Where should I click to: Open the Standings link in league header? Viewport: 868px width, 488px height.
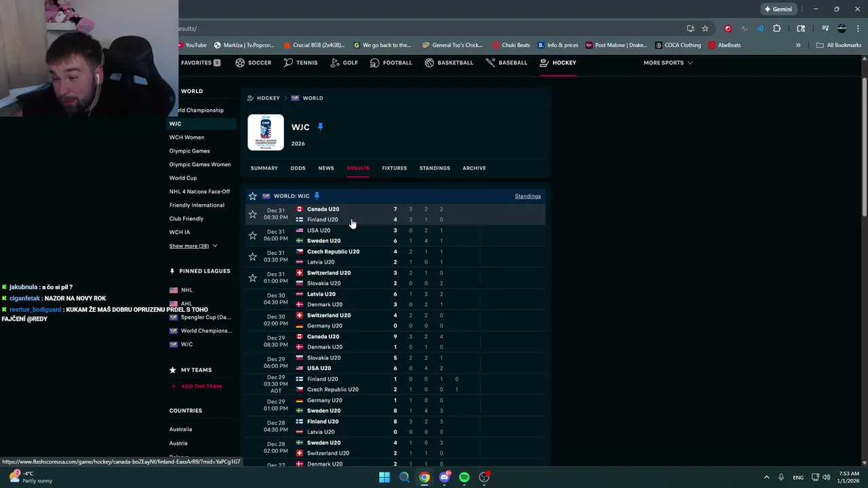point(528,196)
